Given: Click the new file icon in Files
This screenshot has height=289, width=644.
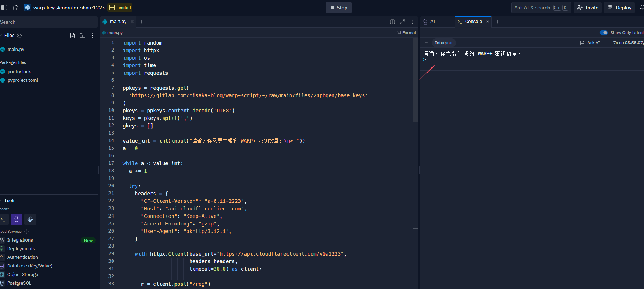Looking at the screenshot, I should click(x=73, y=36).
